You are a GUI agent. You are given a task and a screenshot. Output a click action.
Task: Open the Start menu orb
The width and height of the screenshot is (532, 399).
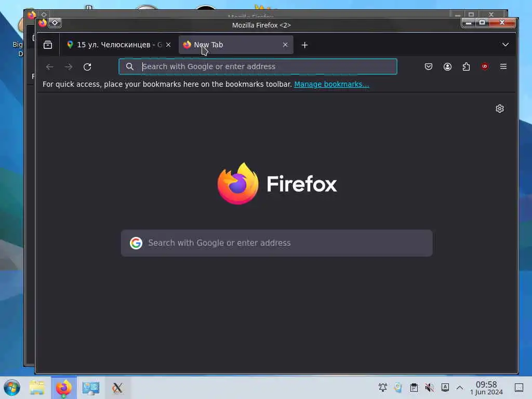[x=12, y=388]
